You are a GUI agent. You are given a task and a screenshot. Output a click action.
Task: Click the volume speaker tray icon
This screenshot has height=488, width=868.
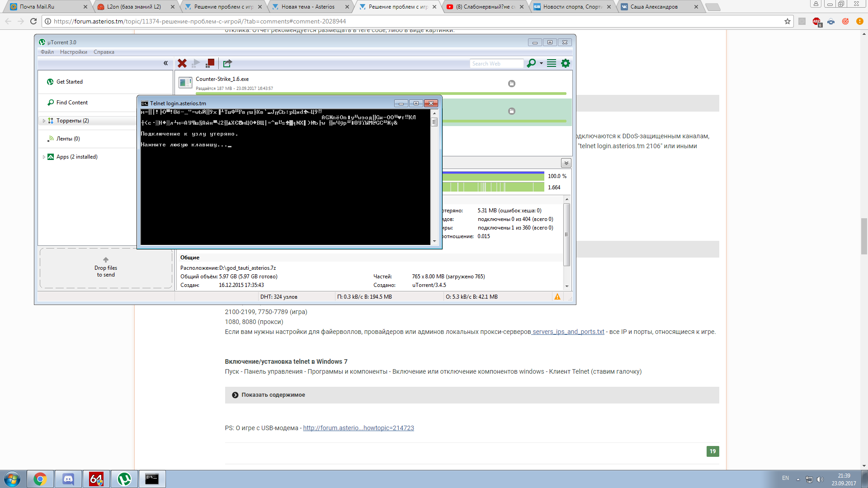tap(820, 479)
